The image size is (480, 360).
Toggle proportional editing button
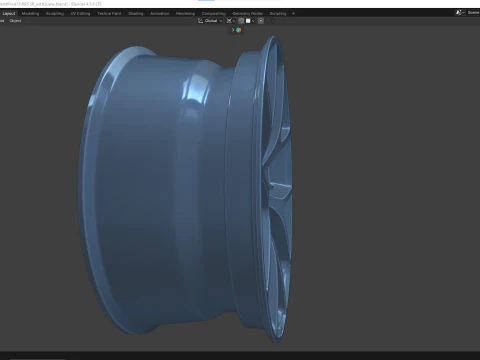click(x=261, y=21)
